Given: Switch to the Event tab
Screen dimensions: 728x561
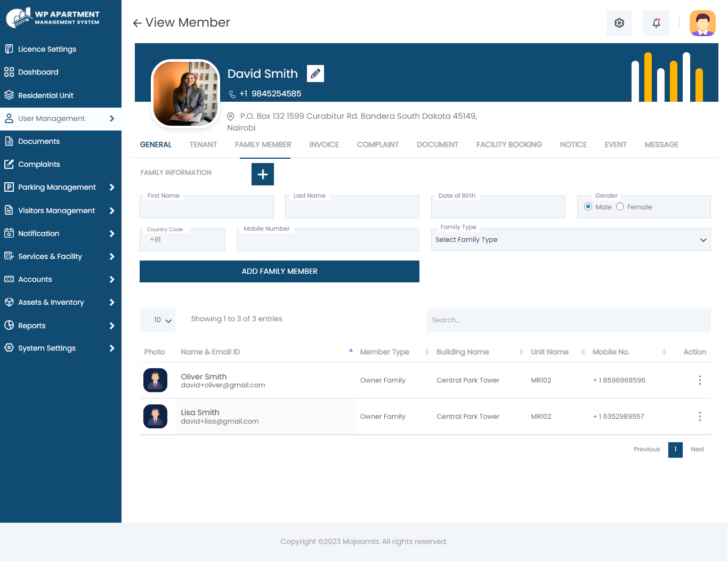Looking at the screenshot, I should 616,144.
